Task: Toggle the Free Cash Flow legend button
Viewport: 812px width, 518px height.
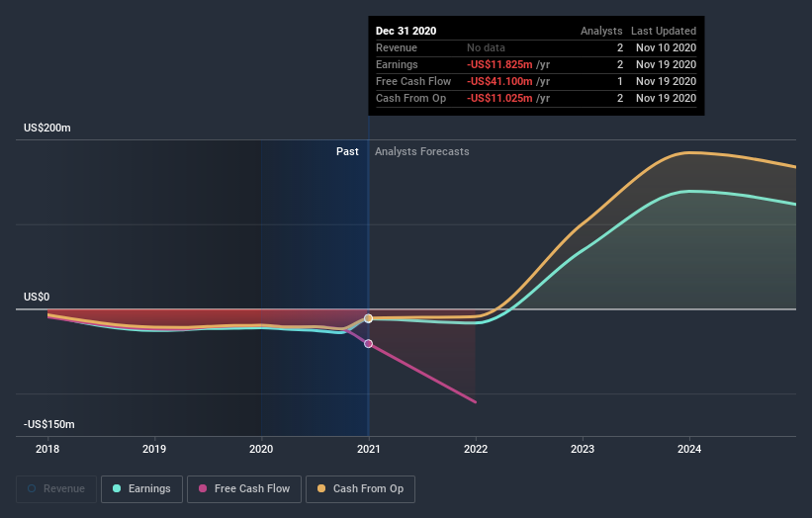Action: (244, 489)
